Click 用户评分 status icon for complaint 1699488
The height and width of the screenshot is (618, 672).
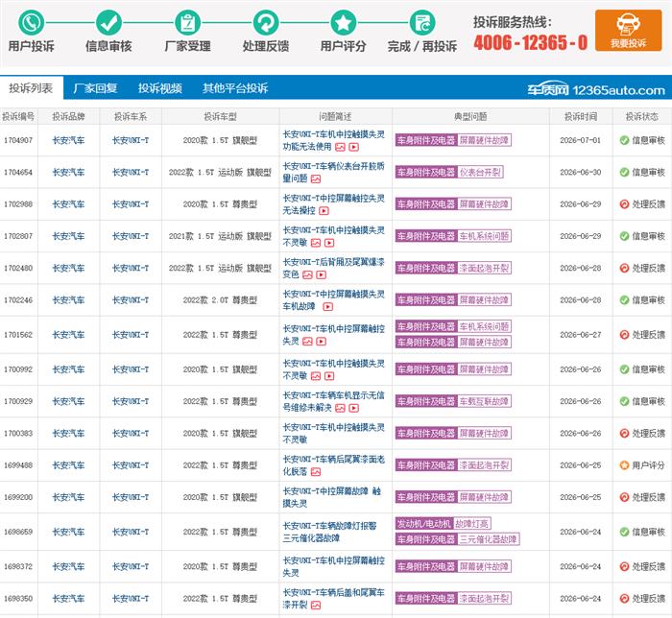click(624, 465)
